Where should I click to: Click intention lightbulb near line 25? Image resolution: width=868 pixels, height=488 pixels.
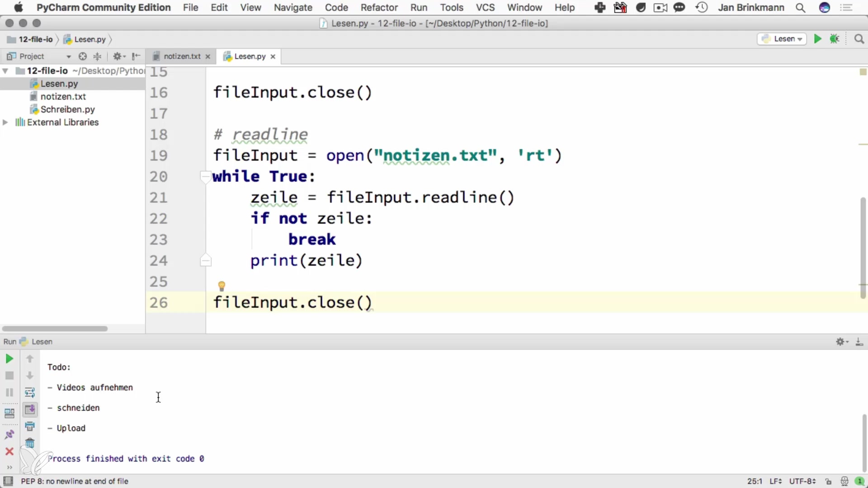(222, 286)
